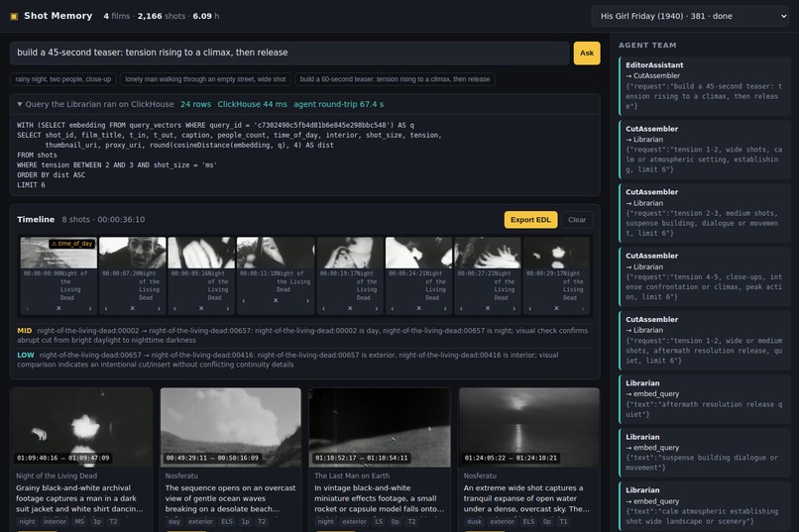
Task: Move the 00:00:09:16 timeline shot left
Action: (x=174, y=308)
